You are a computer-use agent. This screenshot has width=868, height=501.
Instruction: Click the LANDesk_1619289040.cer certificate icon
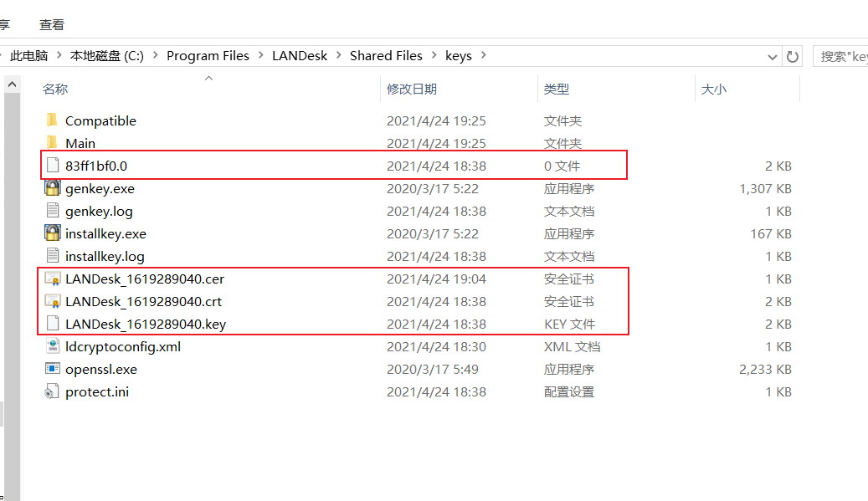point(52,279)
